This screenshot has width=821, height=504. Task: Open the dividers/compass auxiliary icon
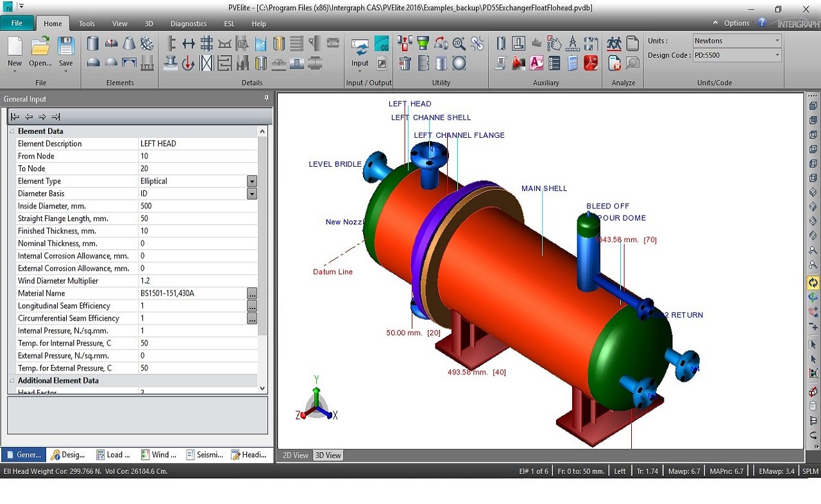[573, 43]
